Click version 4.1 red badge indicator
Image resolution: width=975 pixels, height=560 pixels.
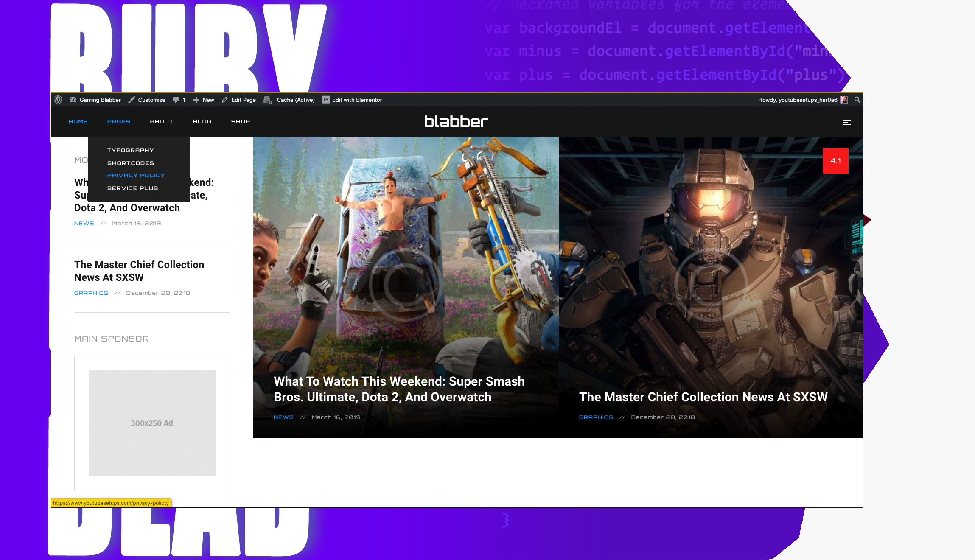[836, 160]
